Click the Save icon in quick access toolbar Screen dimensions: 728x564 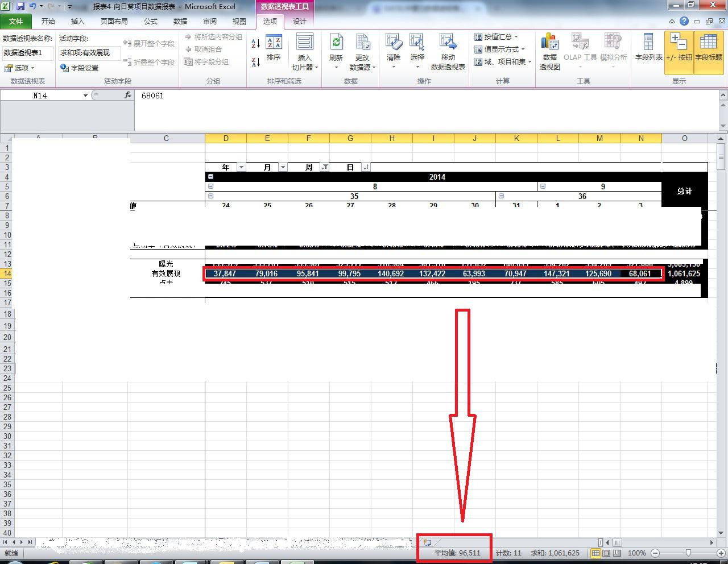click(x=20, y=6)
